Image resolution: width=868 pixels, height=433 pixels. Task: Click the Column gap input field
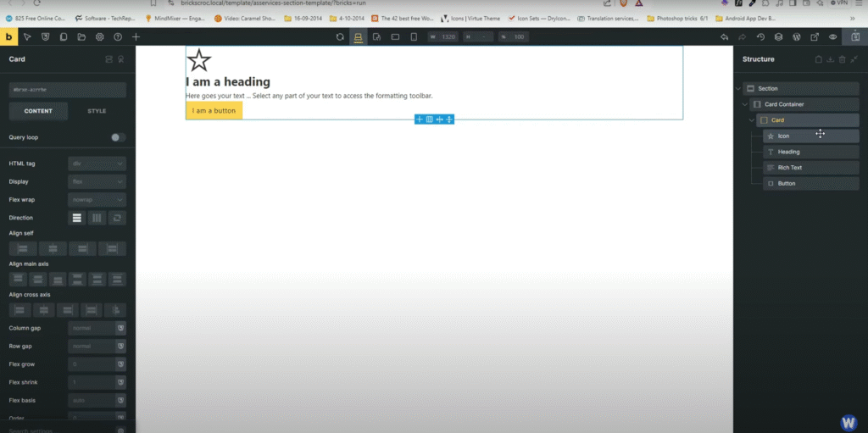point(91,327)
